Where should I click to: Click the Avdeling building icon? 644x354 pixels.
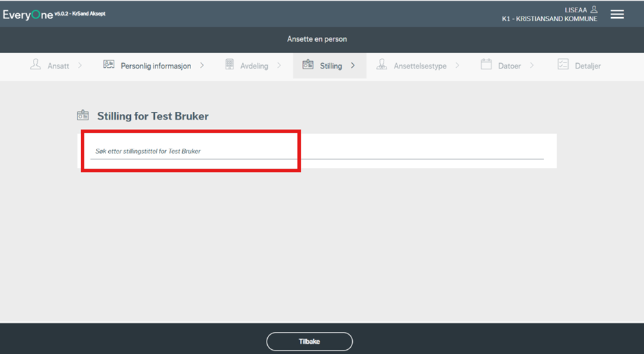230,65
